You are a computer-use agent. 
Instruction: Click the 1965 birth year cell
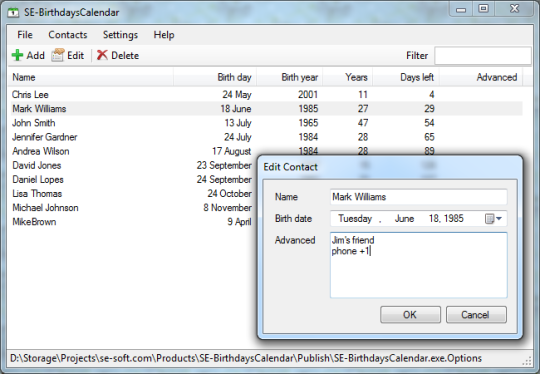(x=308, y=123)
